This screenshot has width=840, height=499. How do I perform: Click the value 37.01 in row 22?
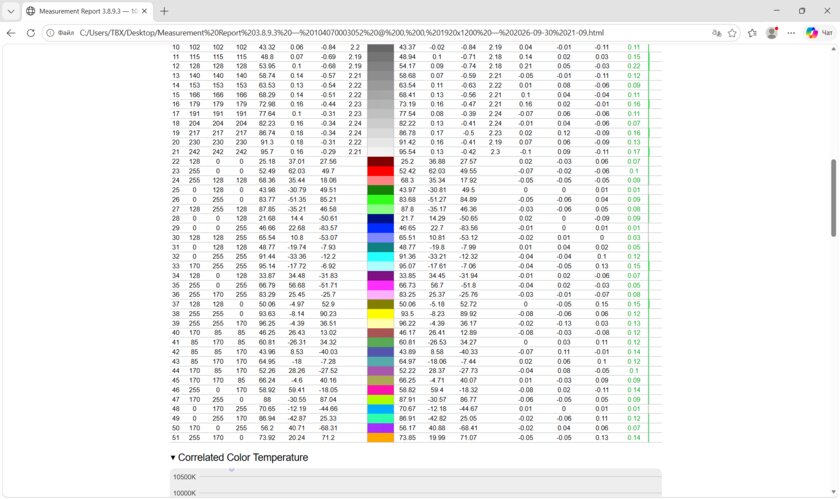[296, 161]
